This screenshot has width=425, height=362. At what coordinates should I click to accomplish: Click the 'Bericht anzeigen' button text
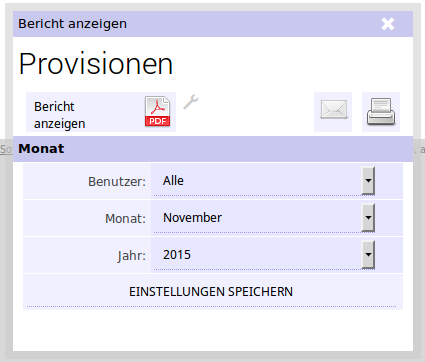(x=60, y=115)
